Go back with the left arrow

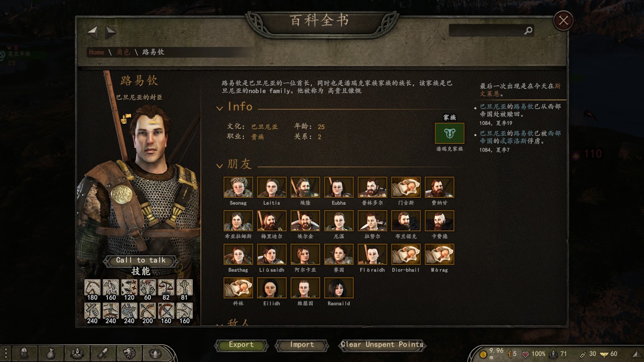(93, 32)
